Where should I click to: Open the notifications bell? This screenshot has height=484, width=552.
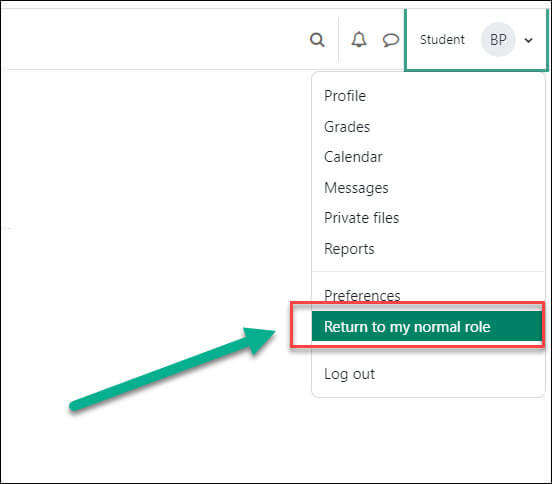(x=359, y=39)
